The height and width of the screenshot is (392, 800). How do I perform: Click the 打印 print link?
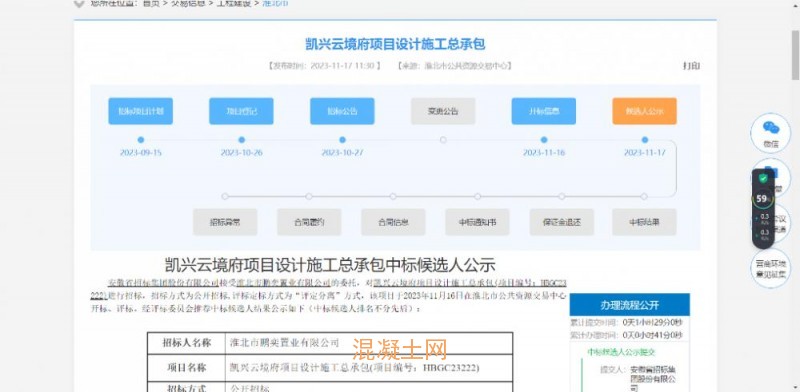click(x=691, y=66)
